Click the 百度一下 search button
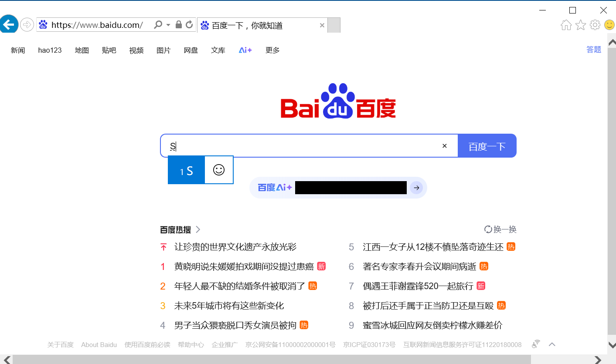This screenshot has width=616, height=364. (x=487, y=146)
